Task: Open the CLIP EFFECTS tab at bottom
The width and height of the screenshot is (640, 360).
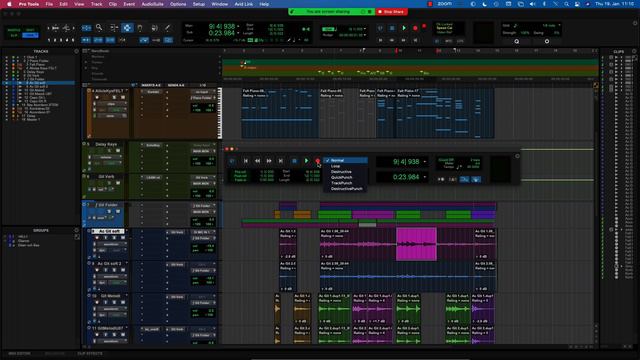Action: click(x=90, y=353)
